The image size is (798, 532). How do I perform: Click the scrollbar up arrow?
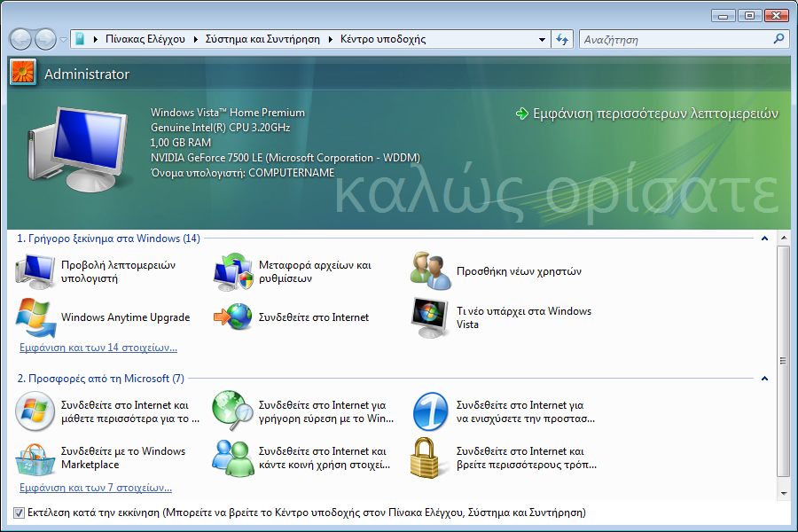783,238
